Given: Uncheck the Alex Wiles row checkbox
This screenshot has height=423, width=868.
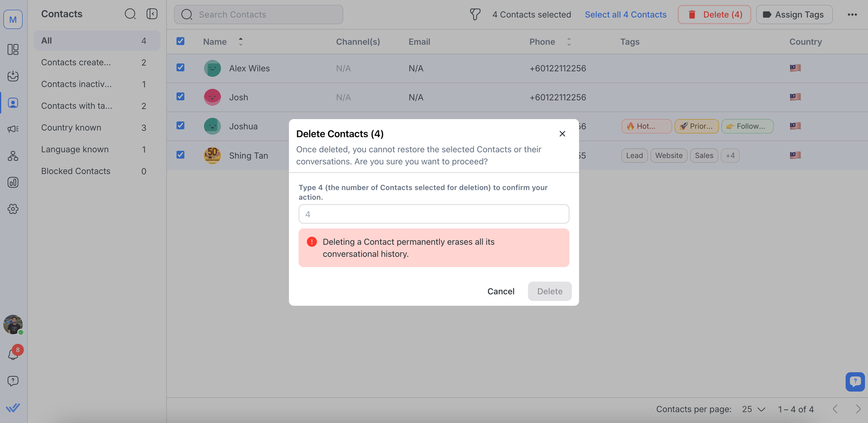Looking at the screenshot, I should [181, 68].
